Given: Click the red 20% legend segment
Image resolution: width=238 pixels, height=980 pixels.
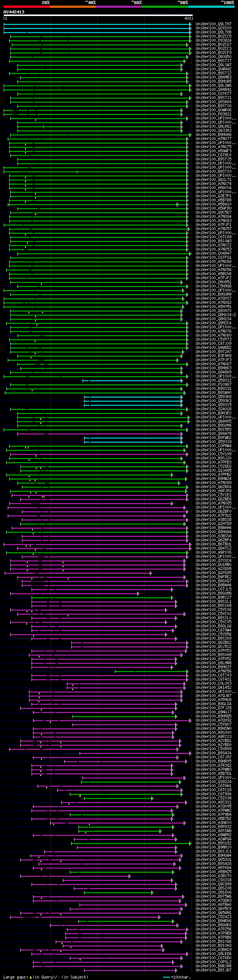Looking at the screenshot, I should pyautogui.click(x=27, y=6).
